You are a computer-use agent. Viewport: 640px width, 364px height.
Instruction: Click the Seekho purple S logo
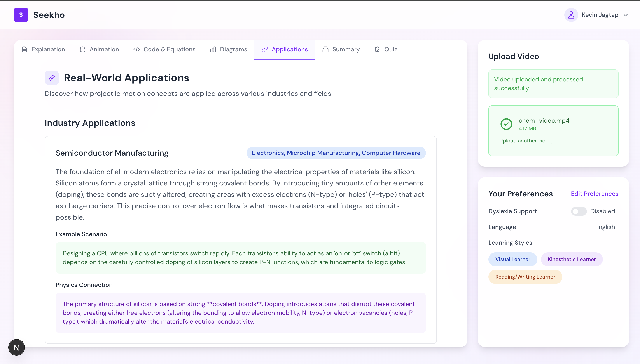(x=21, y=15)
